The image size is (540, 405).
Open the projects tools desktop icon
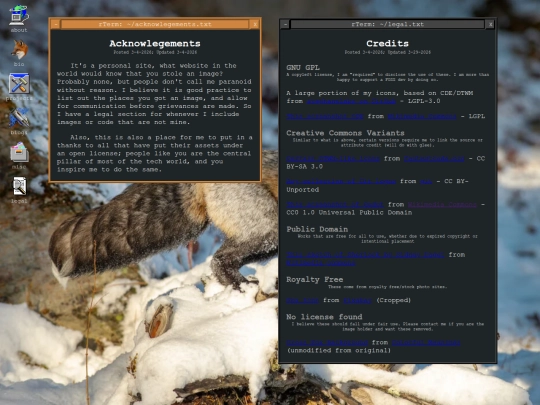[19, 84]
